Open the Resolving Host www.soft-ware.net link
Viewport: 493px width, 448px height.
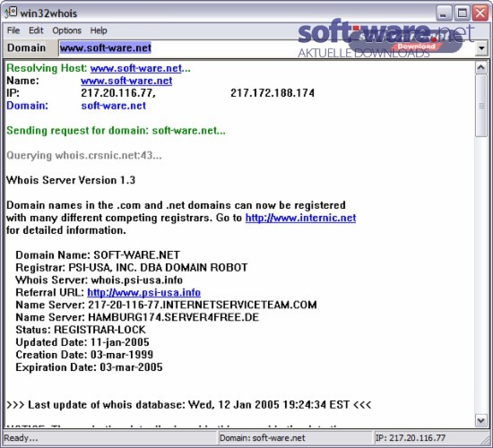(136, 68)
